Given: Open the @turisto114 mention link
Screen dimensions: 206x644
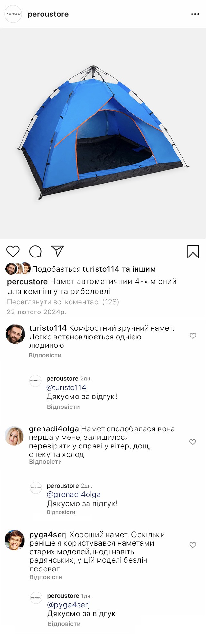Looking at the screenshot, I should pos(66,387).
